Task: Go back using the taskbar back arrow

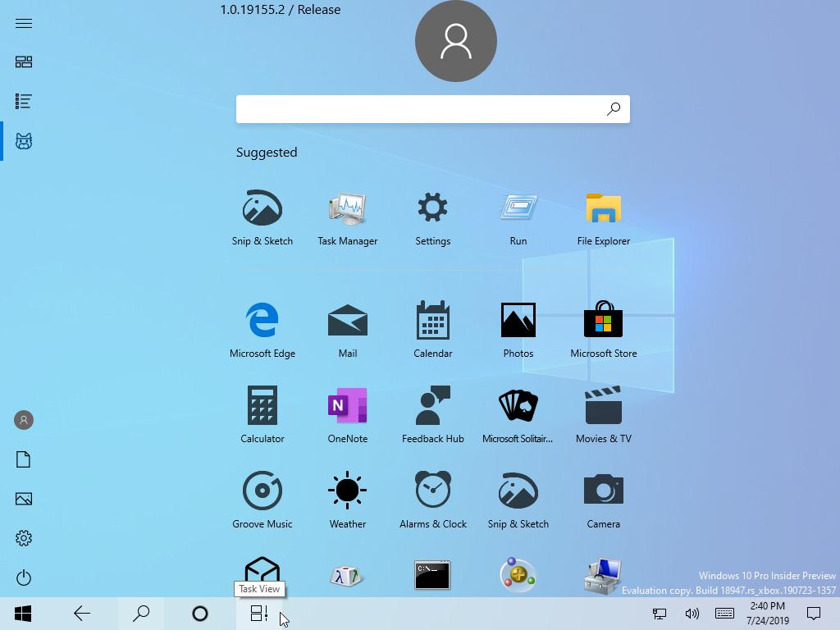Action: pos(81,613)
